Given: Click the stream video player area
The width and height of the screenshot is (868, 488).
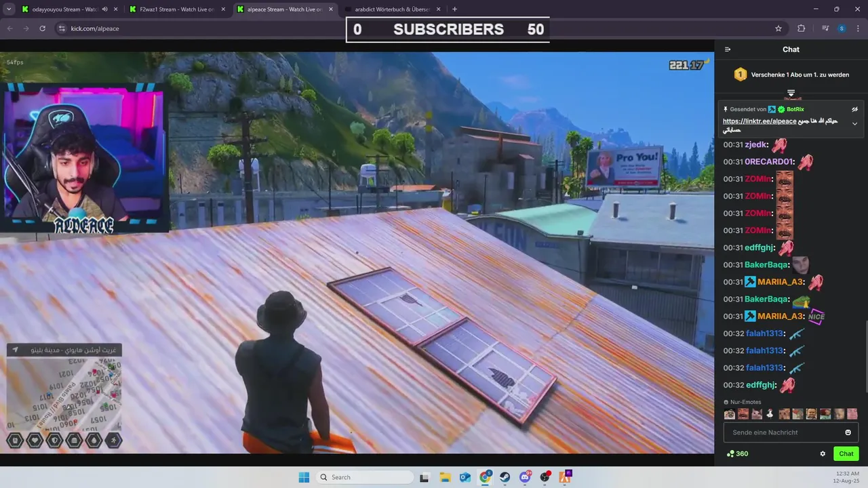Looking at the screenshot, I should point(357,253).
